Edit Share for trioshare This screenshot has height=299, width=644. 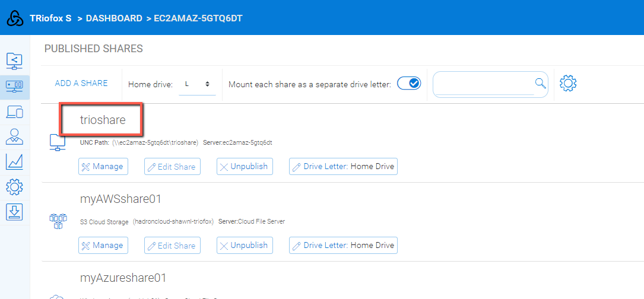173,166
